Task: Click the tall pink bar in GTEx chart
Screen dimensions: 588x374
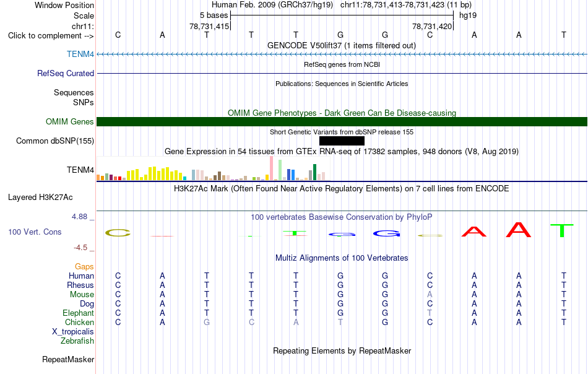Action: 271,168
